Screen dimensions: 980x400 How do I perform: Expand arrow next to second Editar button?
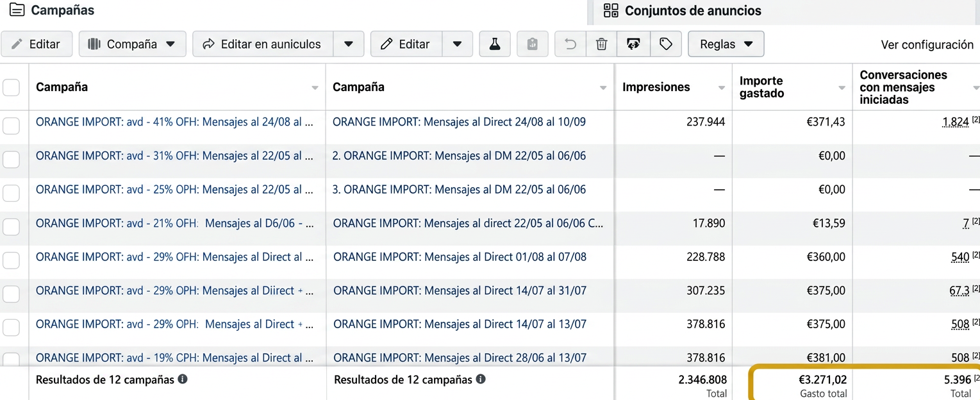click(x=457, y=44)
